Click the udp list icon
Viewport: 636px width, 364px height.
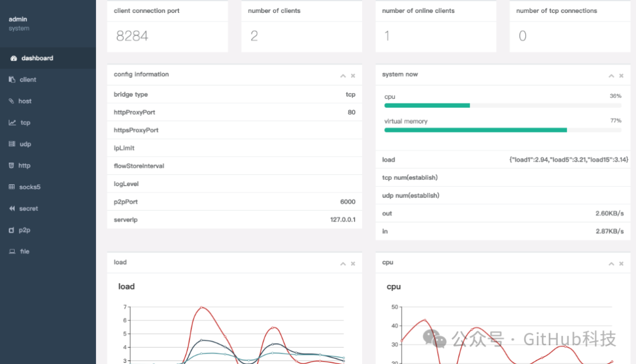12,144
